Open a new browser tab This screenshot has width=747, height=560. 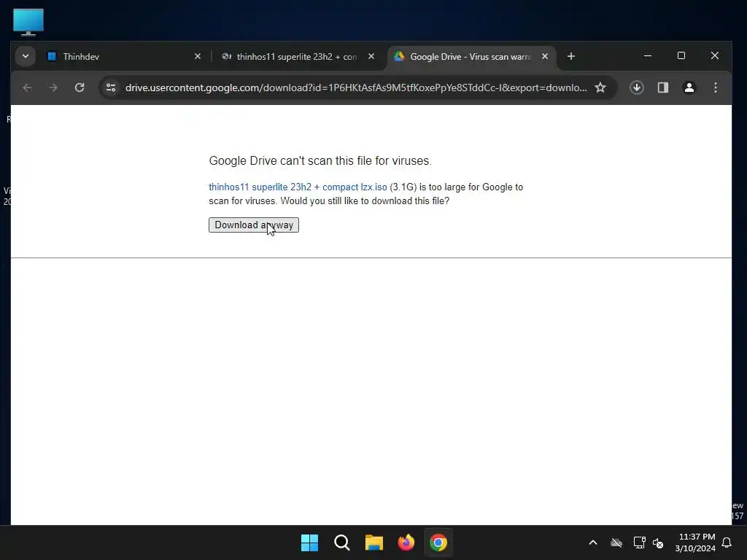[570, 56]
